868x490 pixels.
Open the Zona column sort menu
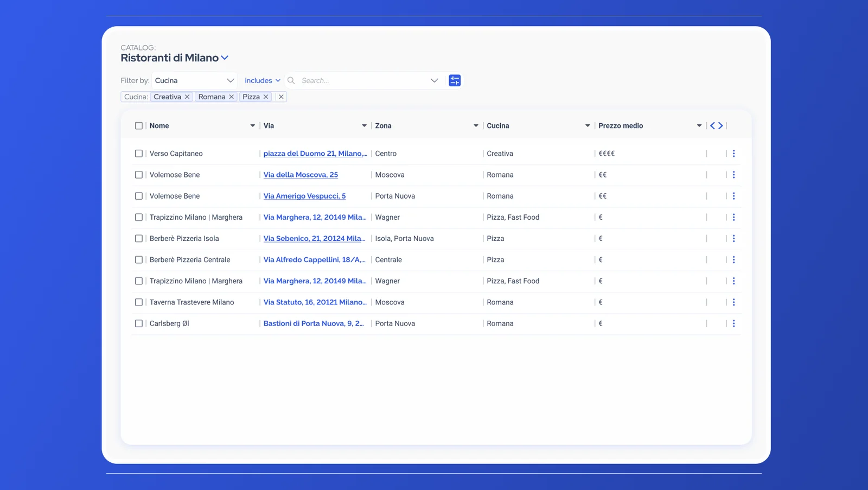(x=476, y=126)
